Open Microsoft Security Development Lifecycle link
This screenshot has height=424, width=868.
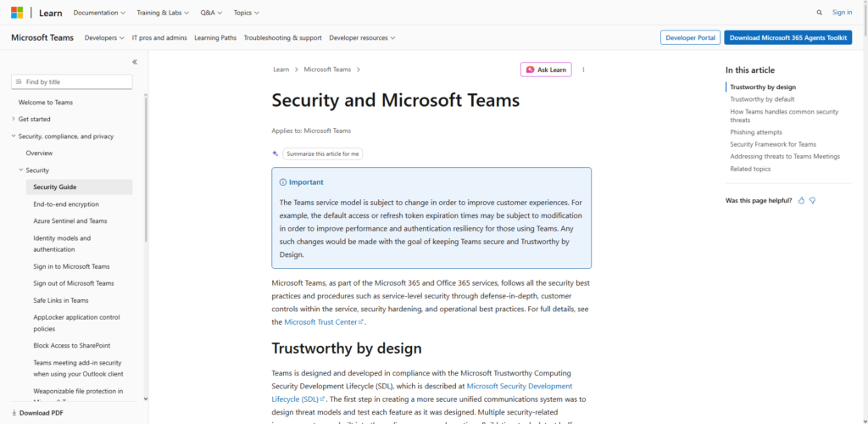(422, 393)
